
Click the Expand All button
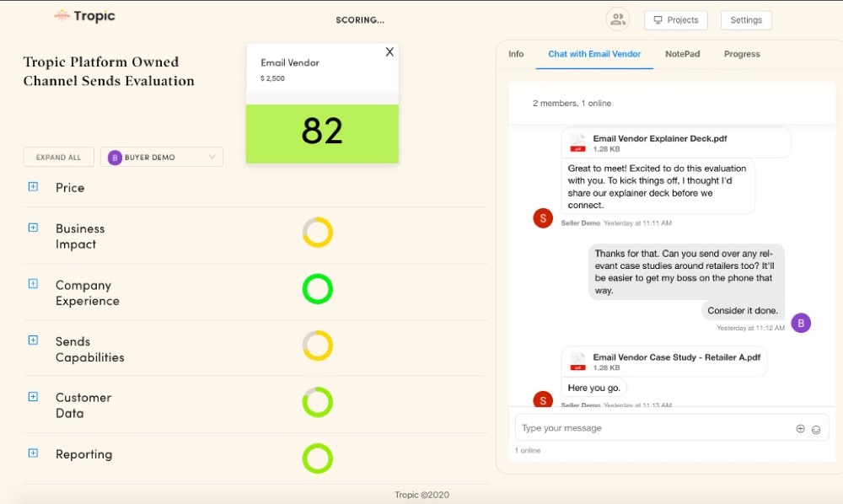[58, 157]
